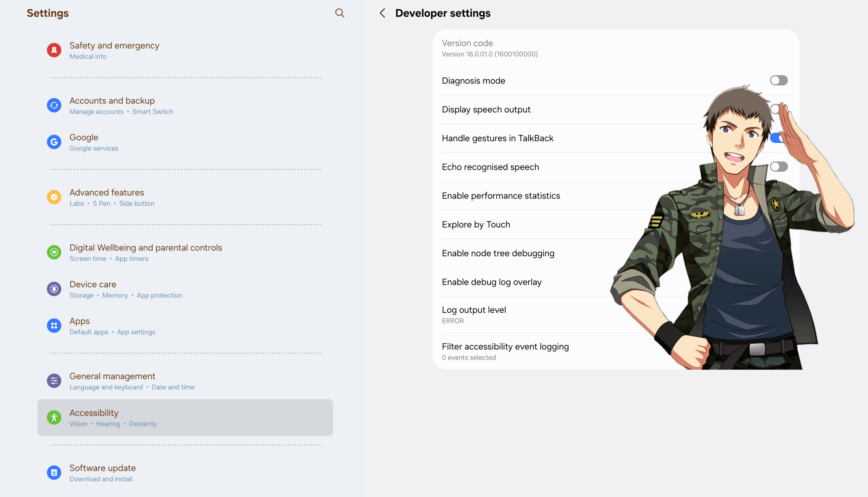Tap the Device care icon
The width and height of the screenshot is (868, 497).
click(x=54, y=289)
